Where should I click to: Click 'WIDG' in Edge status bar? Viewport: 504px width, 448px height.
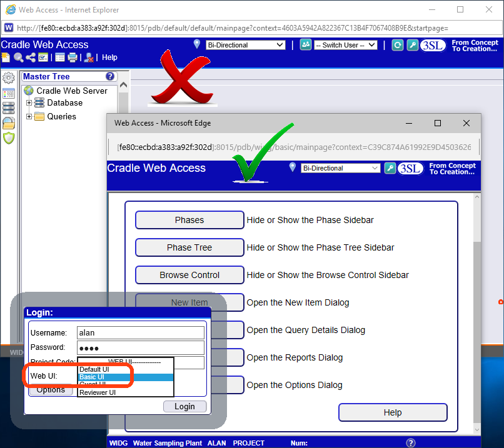pos(118,443)
